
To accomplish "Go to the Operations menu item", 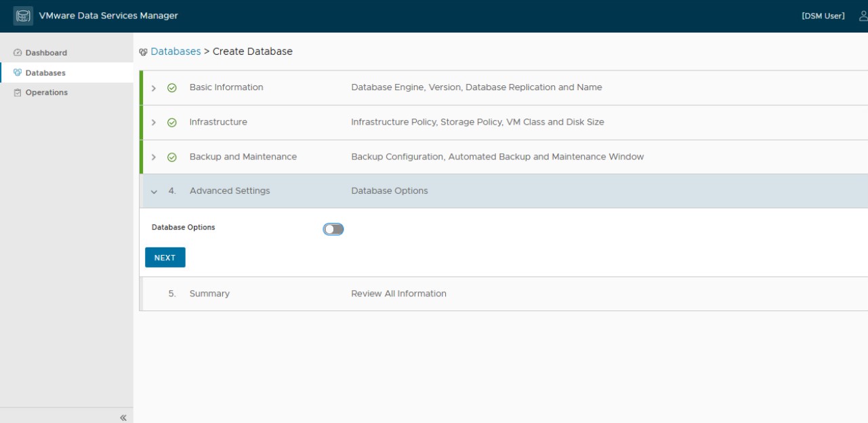I will (x=66, y=92).
